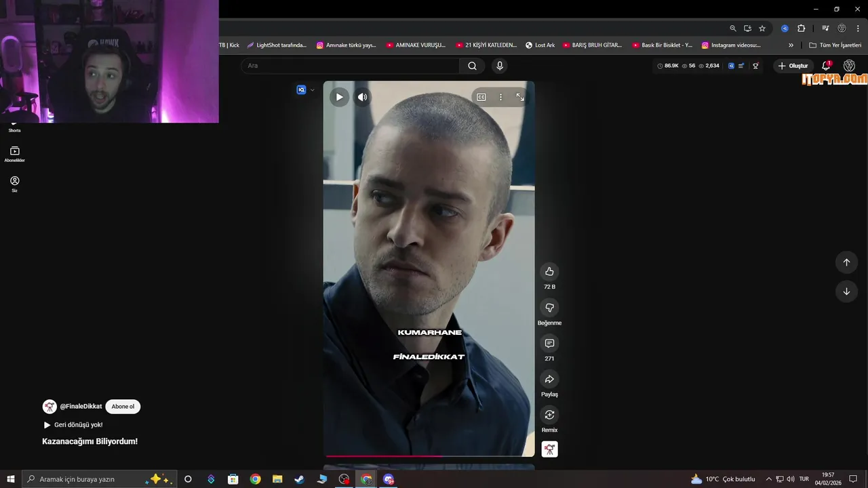
Task: Open Microsoft Store from the taskbar
Action: point(233,479)
